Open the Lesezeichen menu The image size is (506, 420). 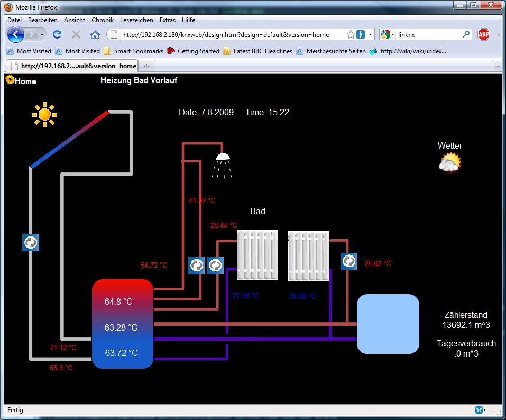coord(136,20)
